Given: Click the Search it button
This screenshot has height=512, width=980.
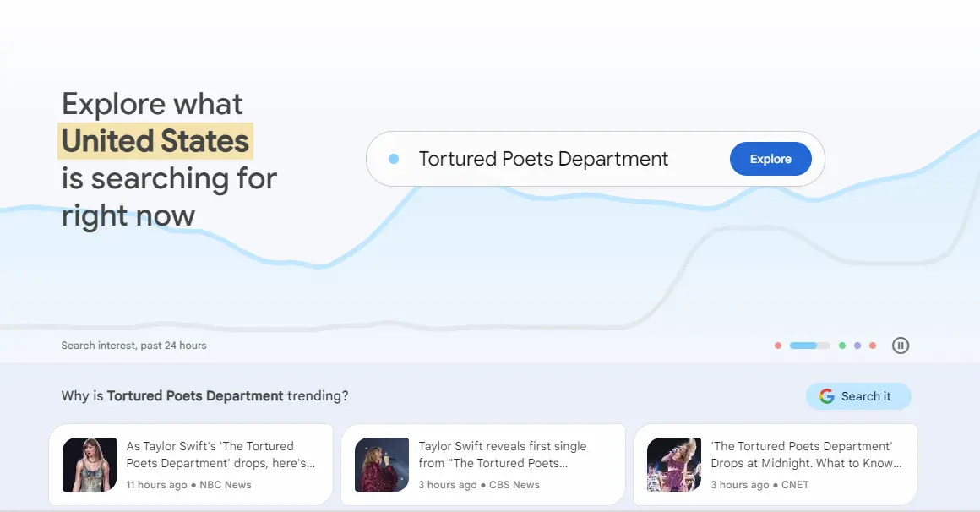Looking at the screenshot, I should tap(858, 395).
